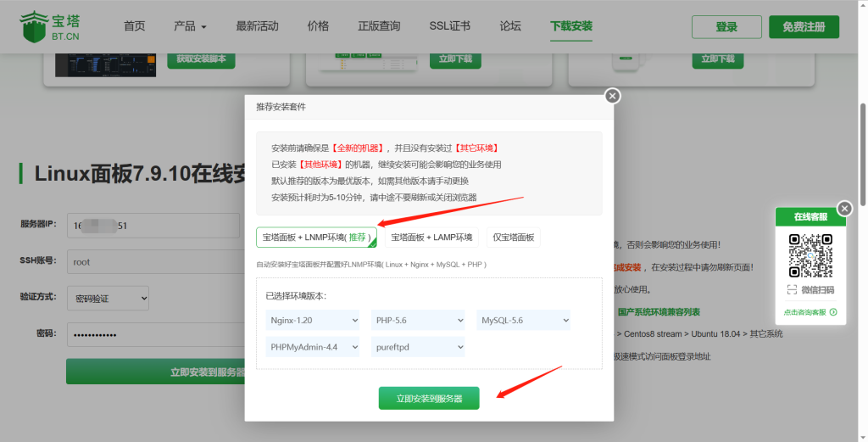
Task: Open the pureftpd selection dropdown
Action: click(x=418, y=347)
